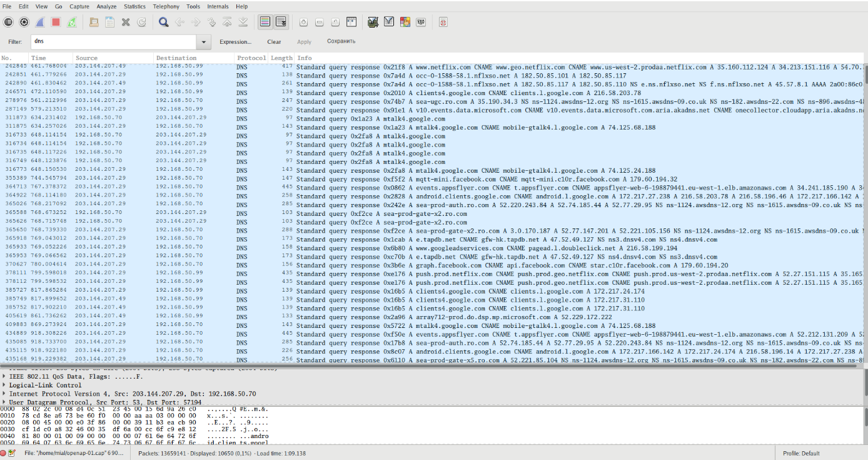Open the capture options gear icon
The width and height of the screenshot is (868, 460).
(24, 22)
